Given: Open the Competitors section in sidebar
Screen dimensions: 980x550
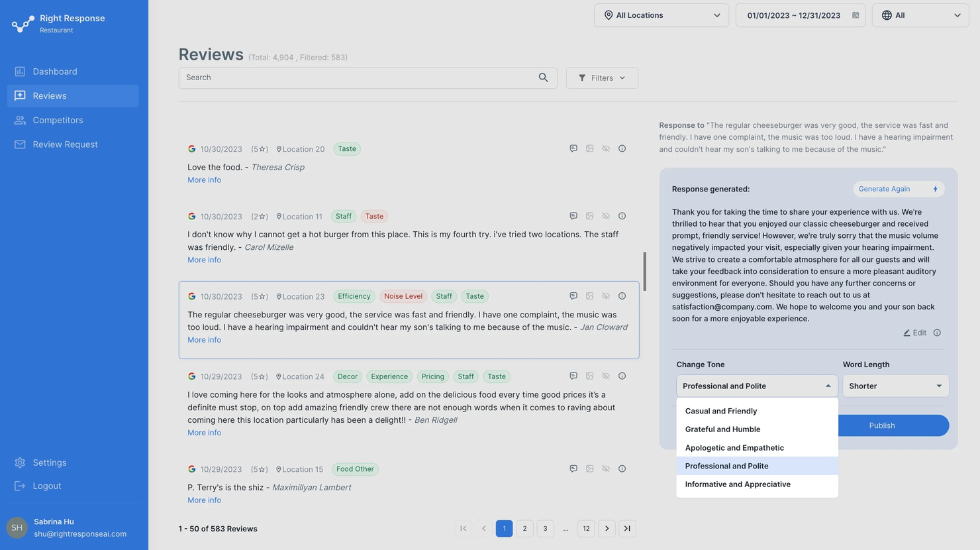Looking at the screenshot, I should pyautogui.click(x=57, y=120).
